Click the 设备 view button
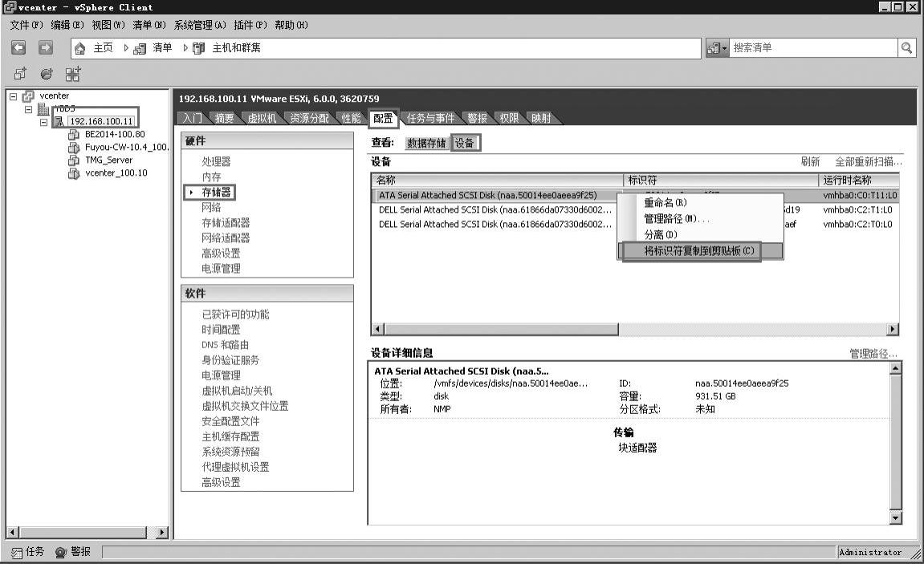Viewport: 924px width, 564px height. (465, 143)
